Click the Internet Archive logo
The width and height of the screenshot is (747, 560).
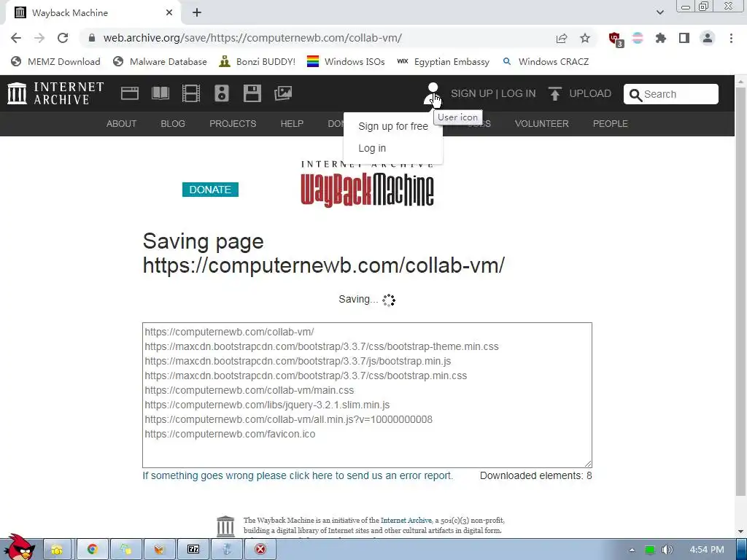click(55, 93)
